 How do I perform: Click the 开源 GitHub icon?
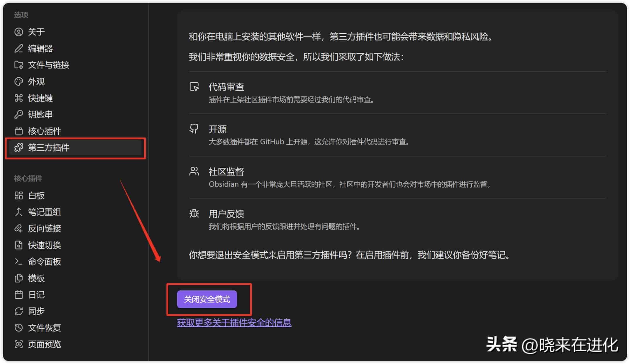click(194, 129)
